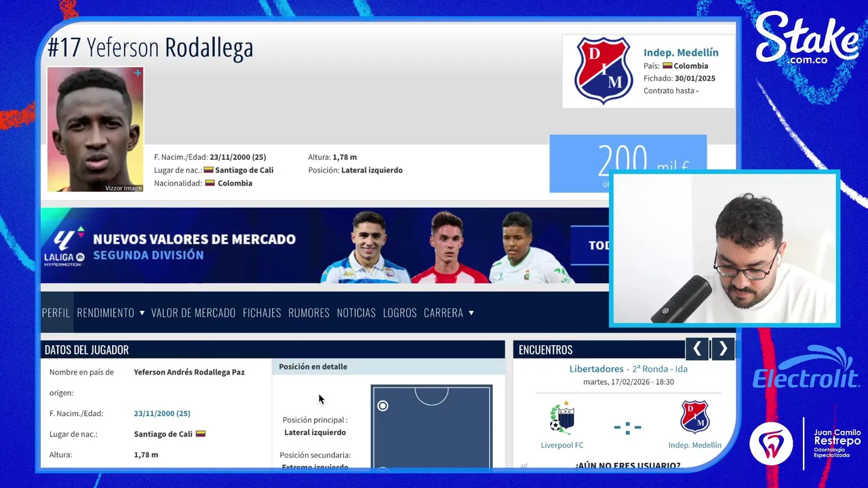Click the plus icon on player photo
Image resolution: width=868 pixels, height=488 pixels.
tap(138, 73)
